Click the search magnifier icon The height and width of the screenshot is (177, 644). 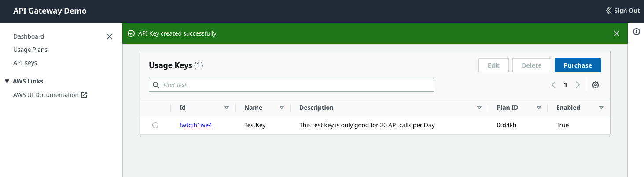(156, 85)
